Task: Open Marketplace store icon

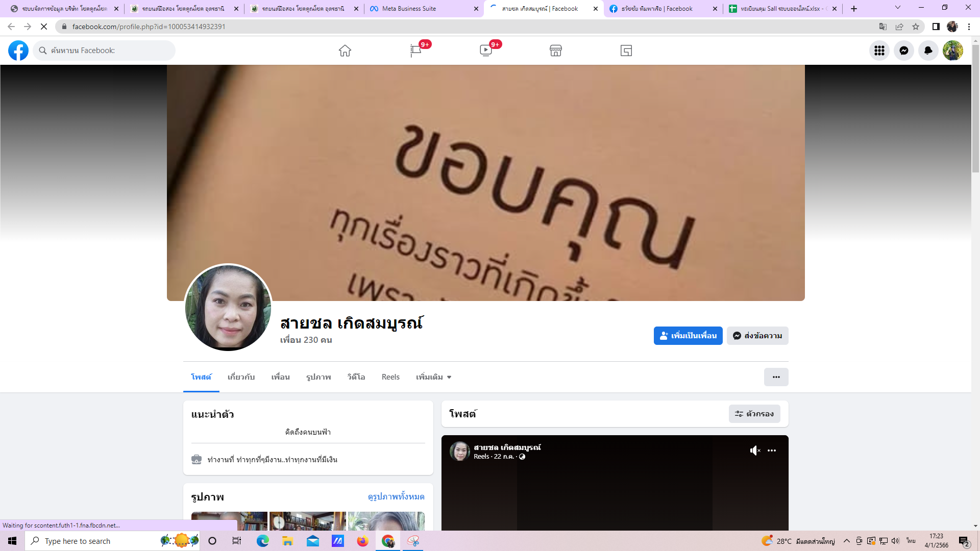Action: point(556,51)
